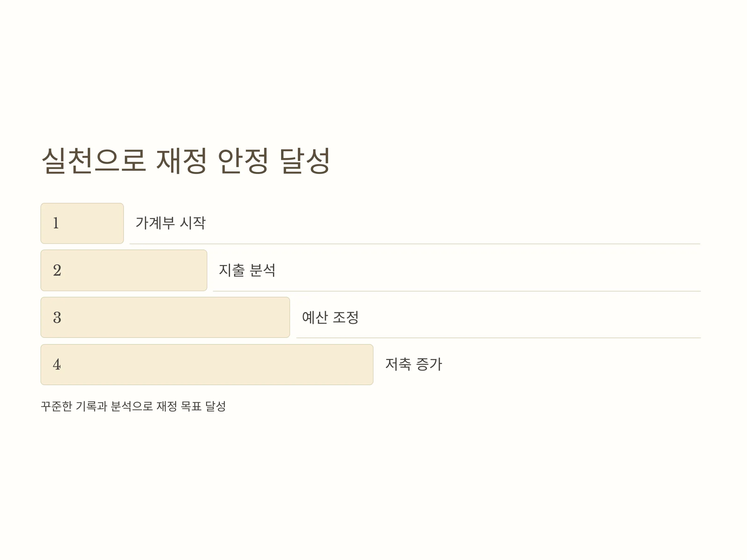Select the slide title 실천으로 재정 안정 달성

point(186,161)
